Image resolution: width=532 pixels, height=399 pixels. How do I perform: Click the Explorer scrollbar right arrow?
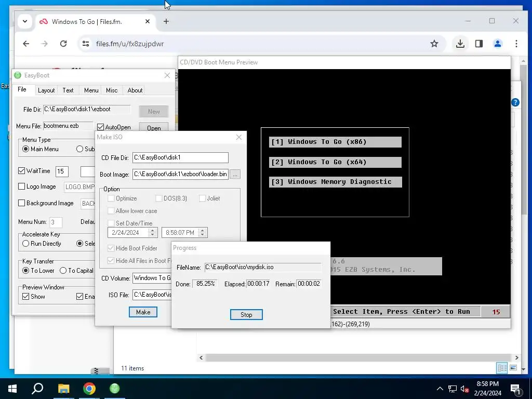tap(516, 357)
